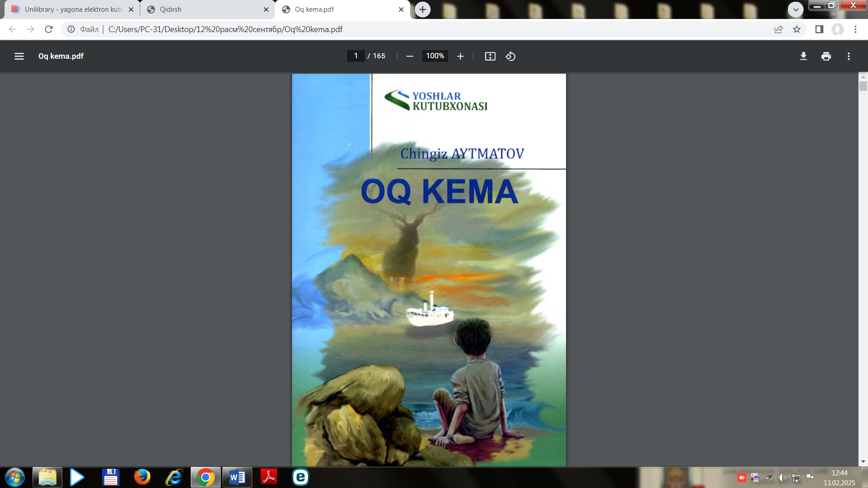Close the Unilibrary tab
Screen dimensions: 868x488
[x=131, y=9]
